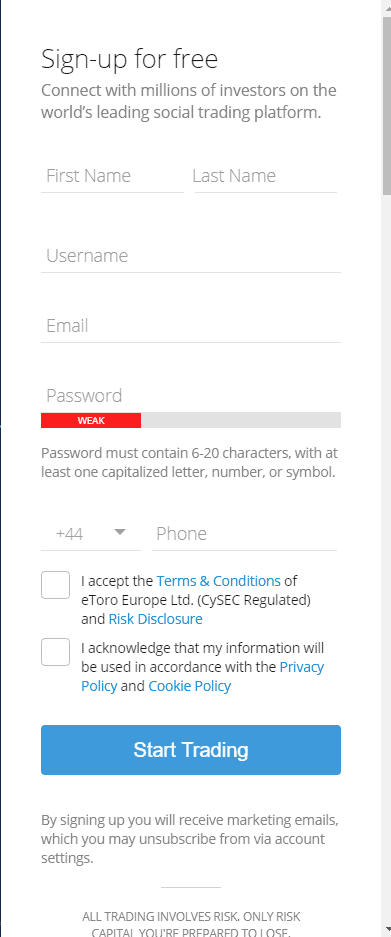Click the First Name input field

coord(112,176)
